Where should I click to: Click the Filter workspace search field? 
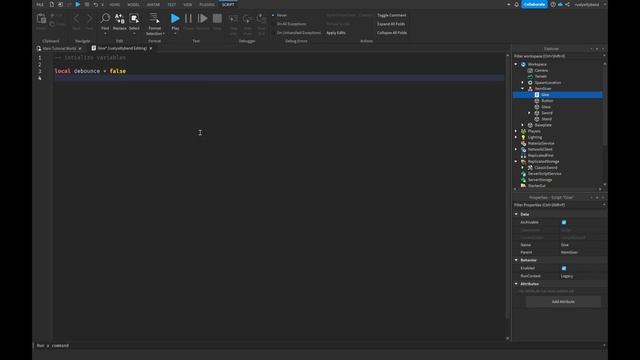(557, 56)
